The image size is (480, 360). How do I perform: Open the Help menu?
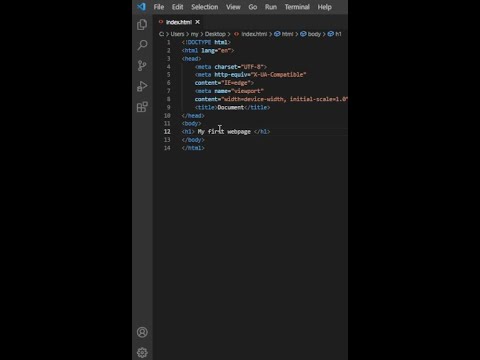324,7
